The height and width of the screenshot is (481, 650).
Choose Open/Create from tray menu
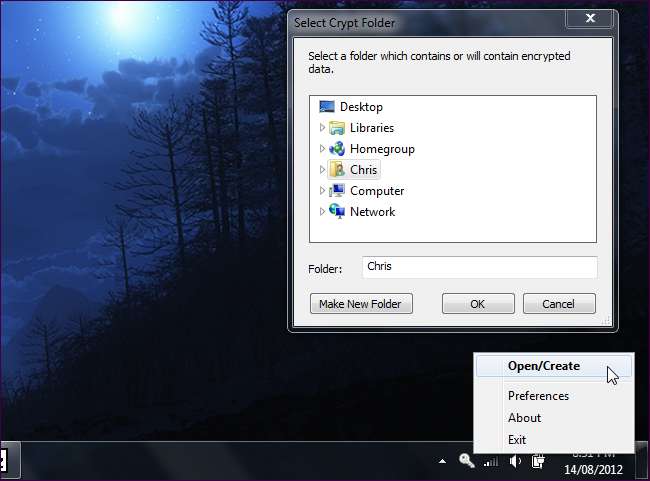(x=543, y=366)
